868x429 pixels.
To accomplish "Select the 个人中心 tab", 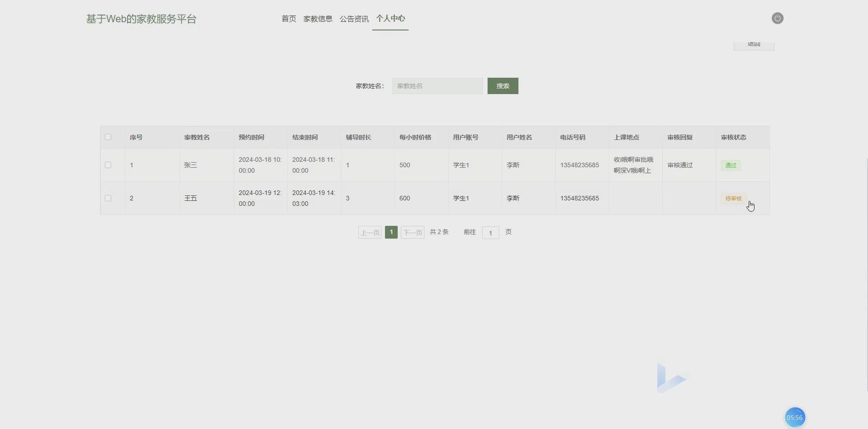I will tap(390, 19).
